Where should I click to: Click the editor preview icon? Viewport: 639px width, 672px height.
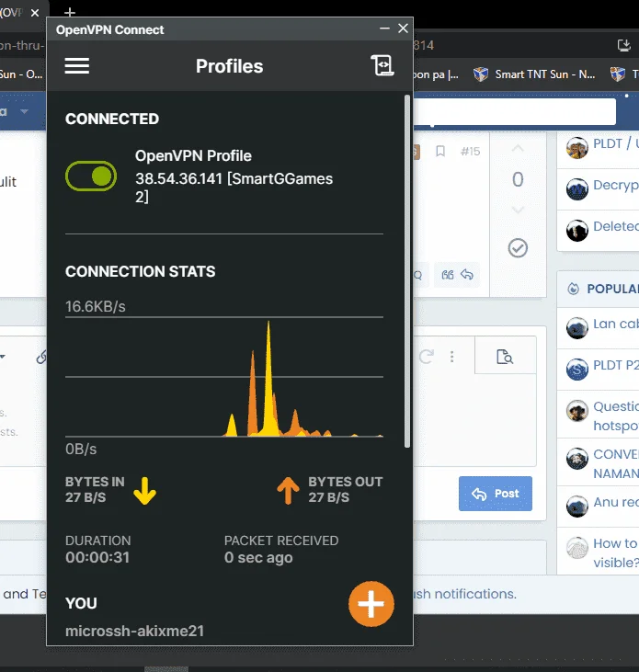(x=505, y=357)
